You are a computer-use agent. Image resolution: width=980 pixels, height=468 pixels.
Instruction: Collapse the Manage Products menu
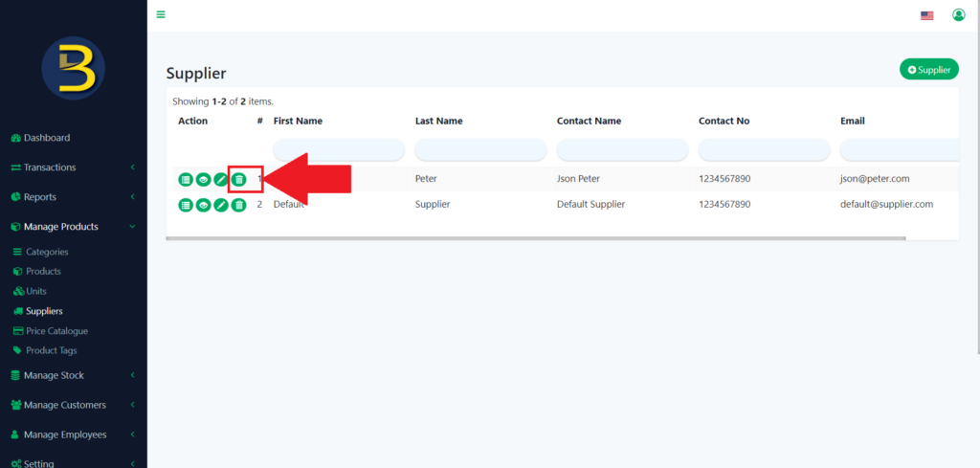pyautogui.click(x=61, y=227)
